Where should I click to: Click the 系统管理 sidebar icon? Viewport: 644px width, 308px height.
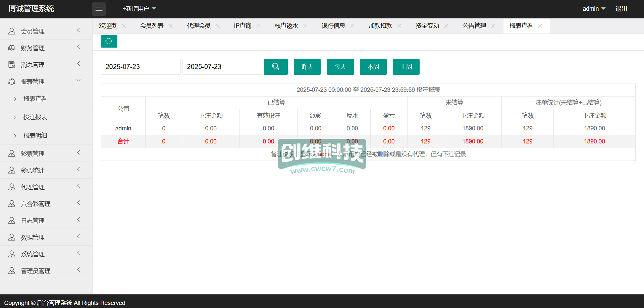coord(12,254)
